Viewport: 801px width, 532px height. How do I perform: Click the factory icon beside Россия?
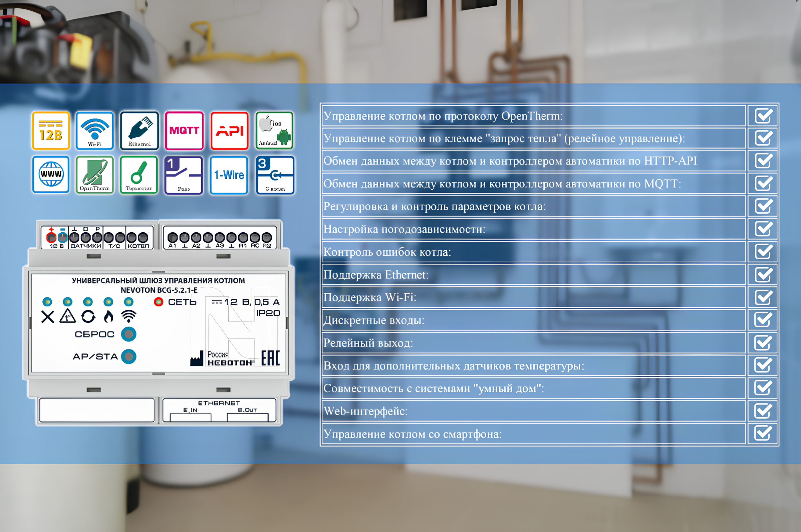(x=197, y=359)
